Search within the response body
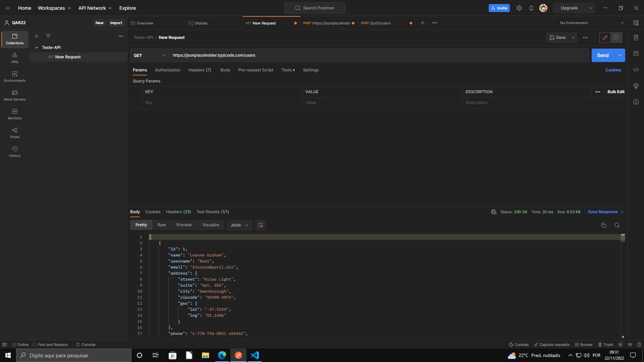This screenshot has width=644, height=362. click(617, 225)
